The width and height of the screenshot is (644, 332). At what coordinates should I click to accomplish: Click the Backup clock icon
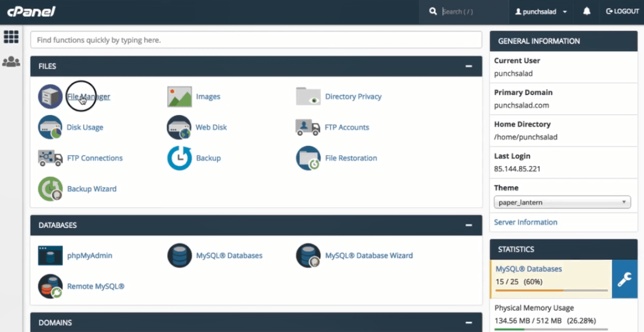pos(179,158)
